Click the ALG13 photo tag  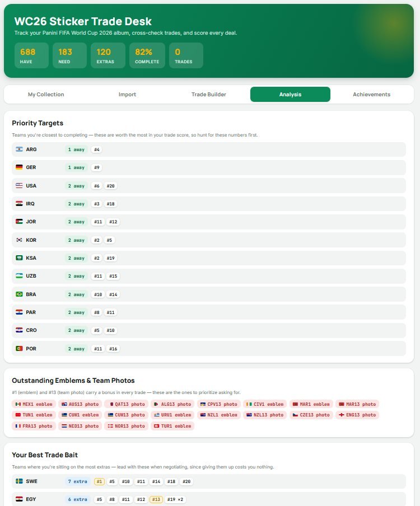point(172,404)
